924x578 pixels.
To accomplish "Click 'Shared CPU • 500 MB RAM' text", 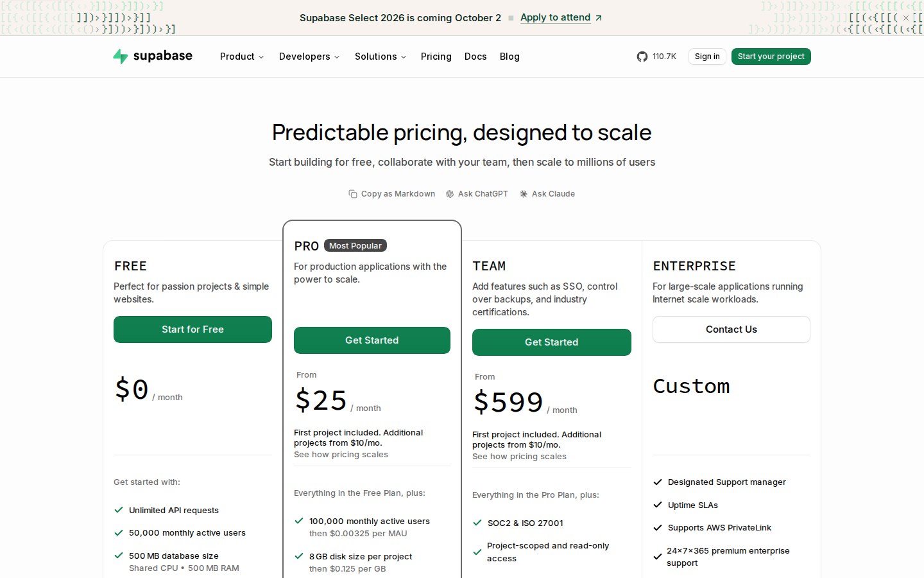I will [184, 568].
